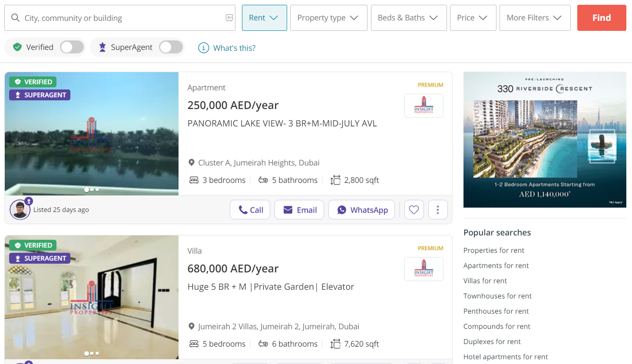Open the lake view apartment photo

92,134
